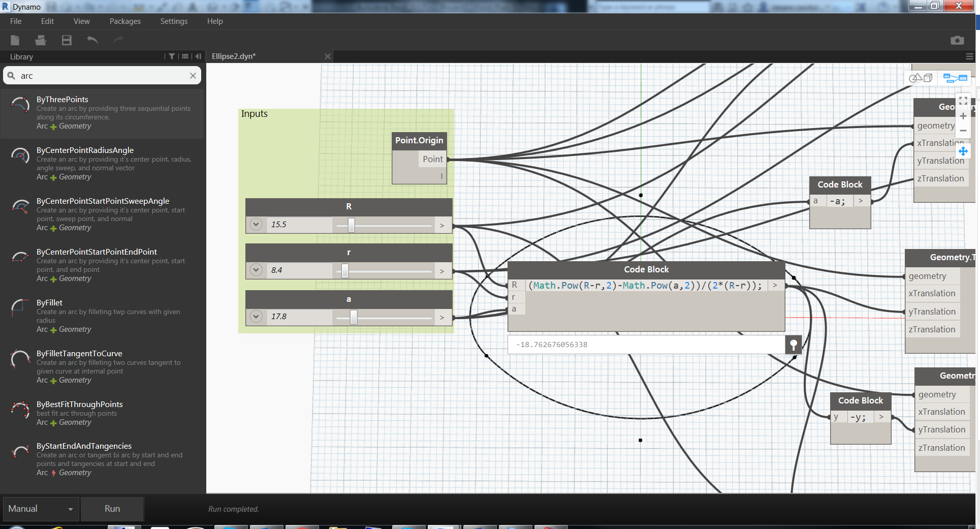Open the library filter funnel icon
Screen dimensions: 980x529
172,56
